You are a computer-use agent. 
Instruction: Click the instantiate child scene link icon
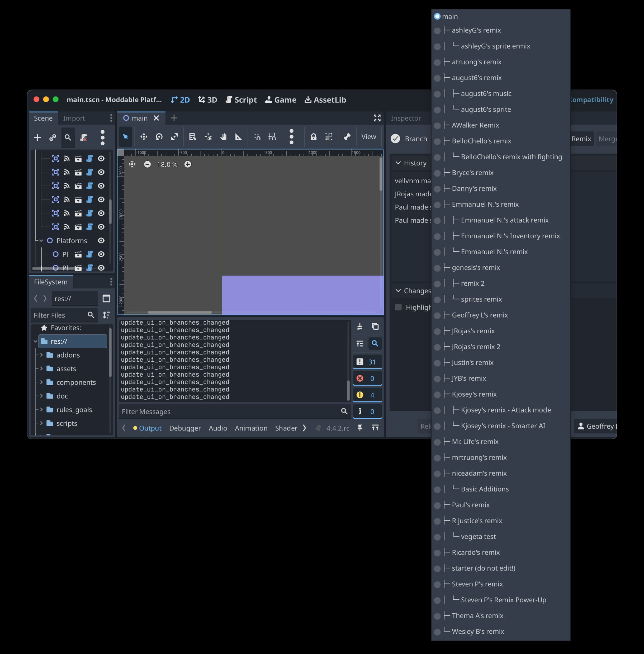click(53, 137)
